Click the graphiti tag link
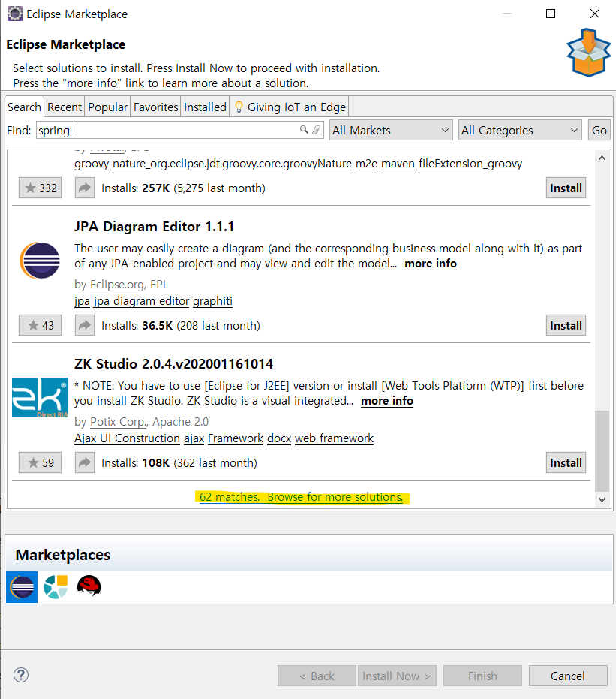The image size is (616, 699). pyautogui.click(x=212, y=301)
